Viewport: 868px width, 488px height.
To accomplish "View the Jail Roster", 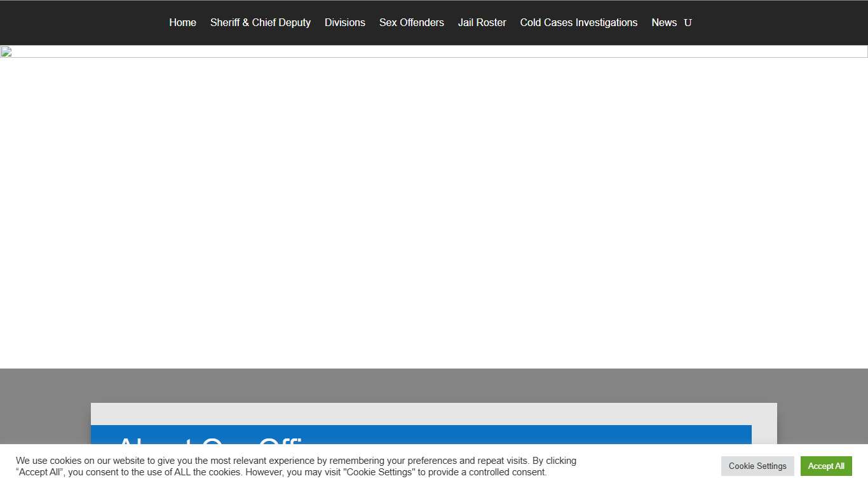I will (x=482, y=23).
